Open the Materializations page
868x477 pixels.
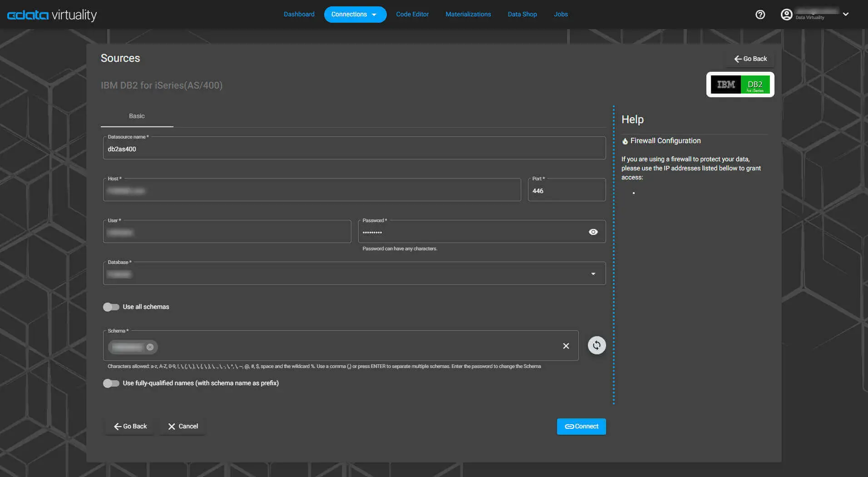468,15
